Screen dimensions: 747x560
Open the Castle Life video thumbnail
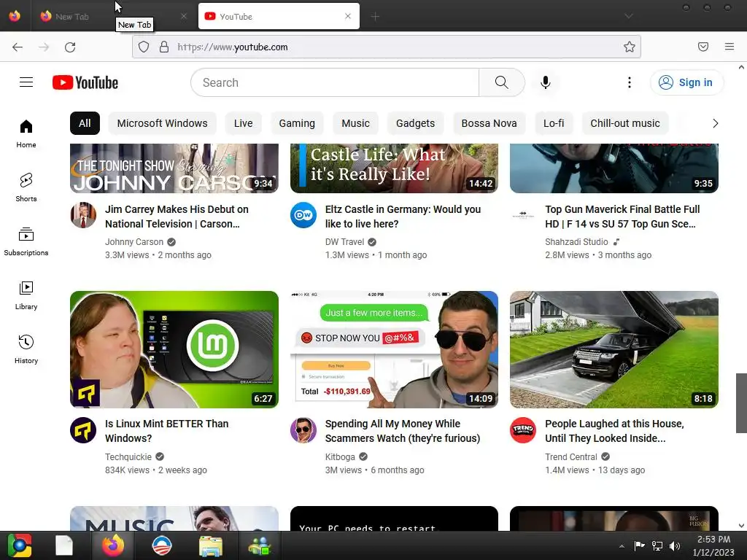394,168
